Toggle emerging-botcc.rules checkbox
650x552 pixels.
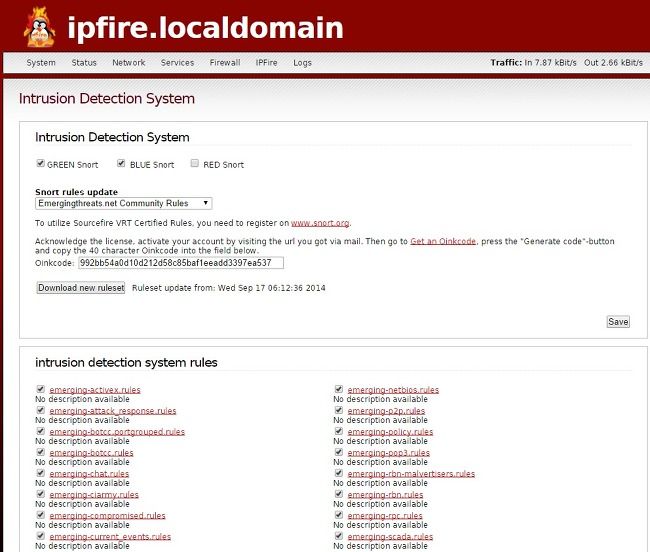coord(40,452)
